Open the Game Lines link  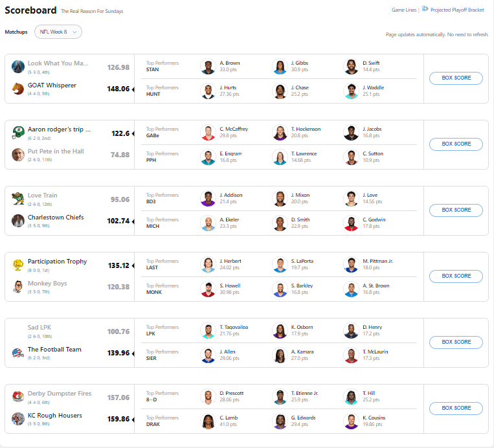pyautogui.click(x=404, y=10)
